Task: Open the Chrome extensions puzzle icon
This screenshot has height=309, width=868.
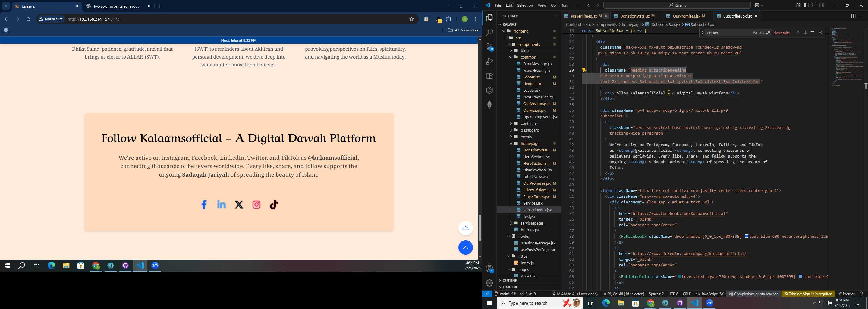Action: [449, 19]
